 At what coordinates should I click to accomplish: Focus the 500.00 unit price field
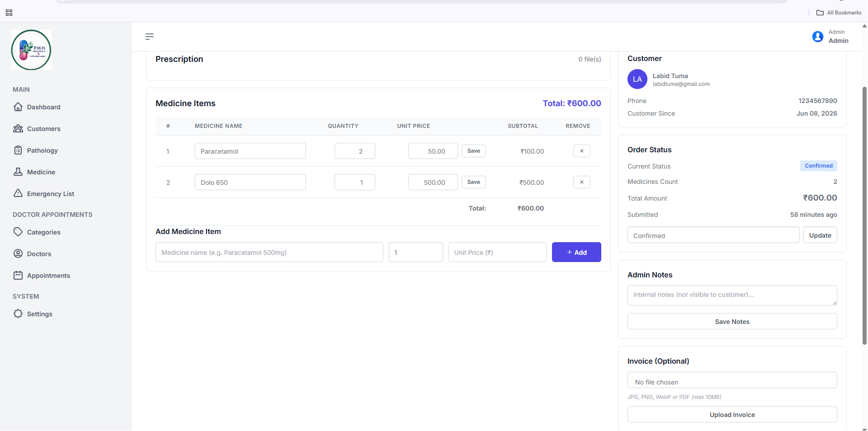pyautogui.click(x=433, y=182)
